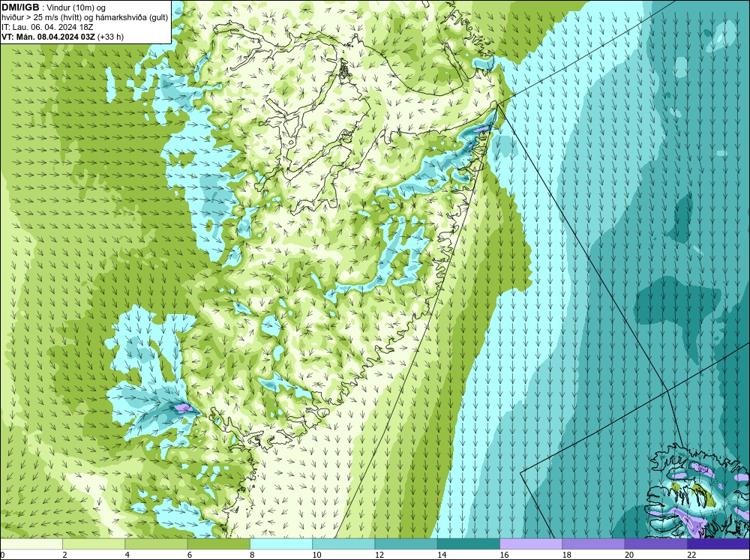Click the legend tick label '18'
Screen dimensions: 750x560
coord(567,555)
